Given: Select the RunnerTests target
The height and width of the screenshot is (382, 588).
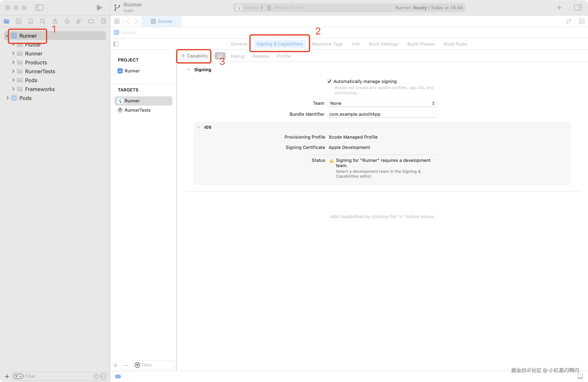Looking at the screenshot, I should (x=137, y=110).
